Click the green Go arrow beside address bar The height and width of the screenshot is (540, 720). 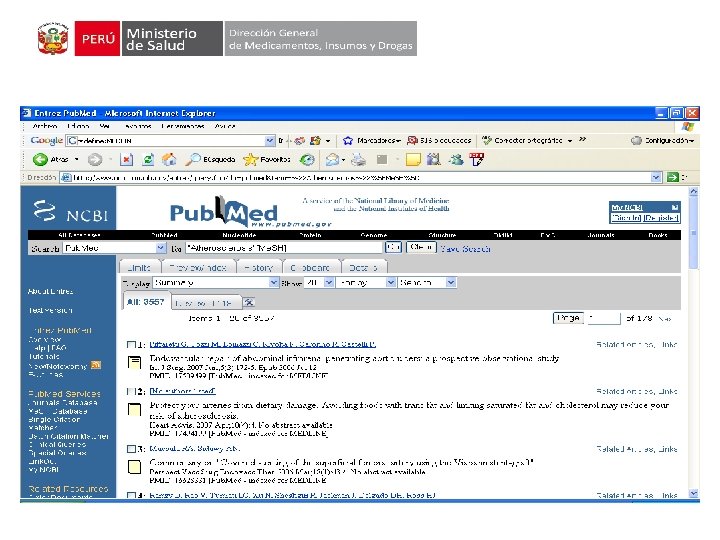click(673, 177)
